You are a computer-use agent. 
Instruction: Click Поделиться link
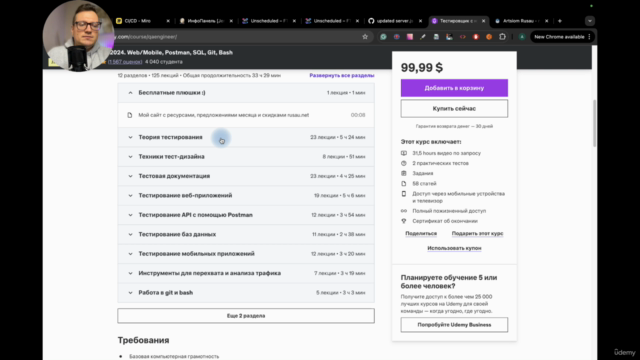(421, 233)
